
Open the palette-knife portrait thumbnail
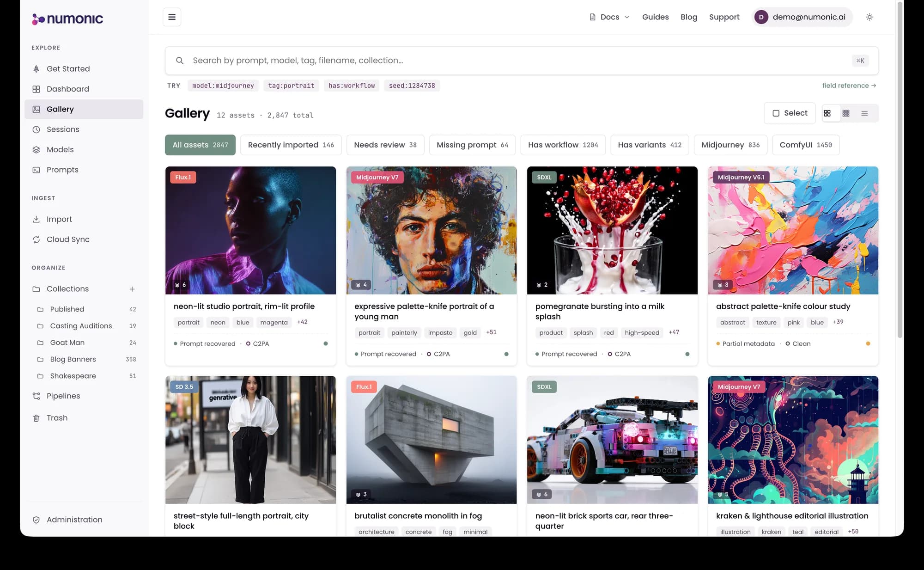[432, 230]
